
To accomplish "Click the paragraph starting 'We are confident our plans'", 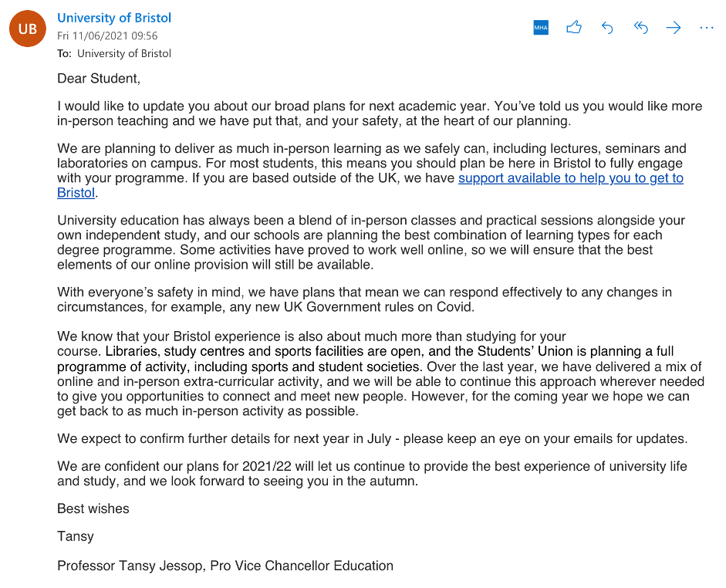I will point(372,474).
